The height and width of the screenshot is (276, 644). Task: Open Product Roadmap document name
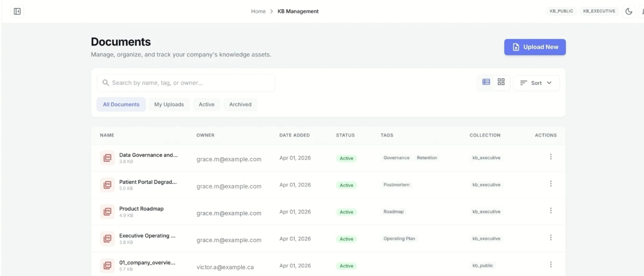[141, 209]
